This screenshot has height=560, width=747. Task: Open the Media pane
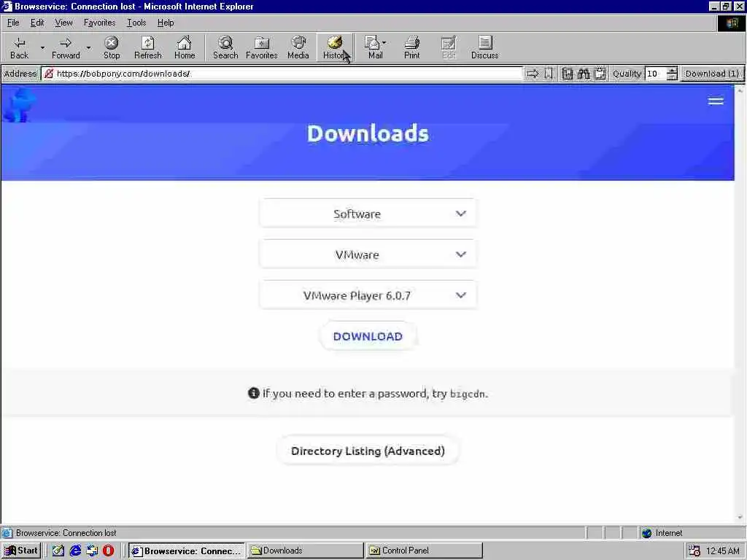298,47
